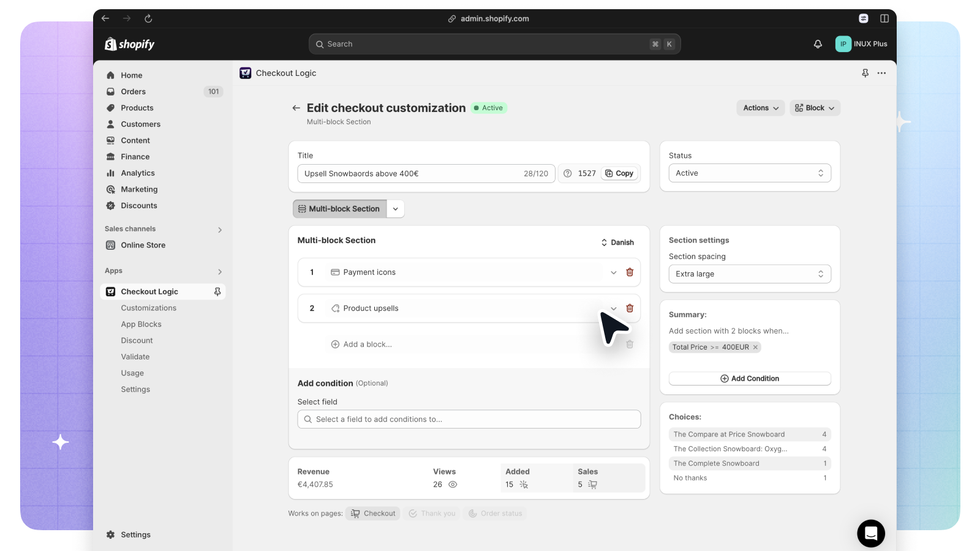Expand the Product upsells block chevron

614,309
